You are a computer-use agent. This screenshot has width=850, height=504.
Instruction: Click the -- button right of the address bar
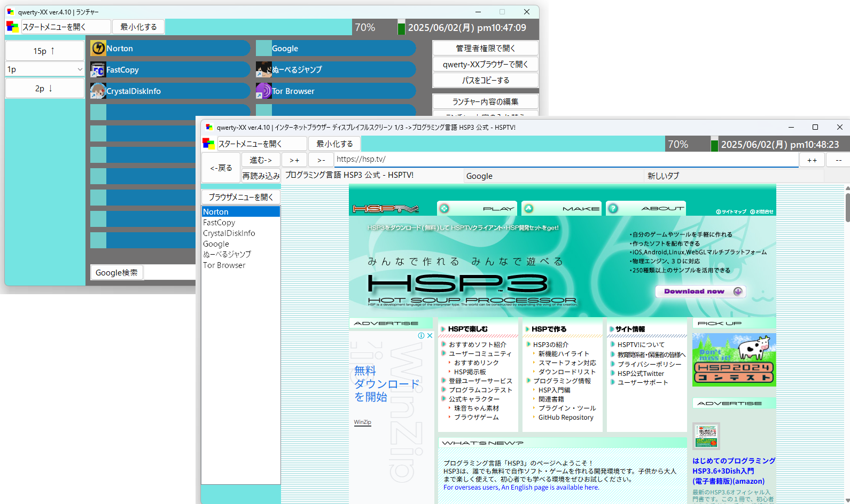tap(838, 160)
